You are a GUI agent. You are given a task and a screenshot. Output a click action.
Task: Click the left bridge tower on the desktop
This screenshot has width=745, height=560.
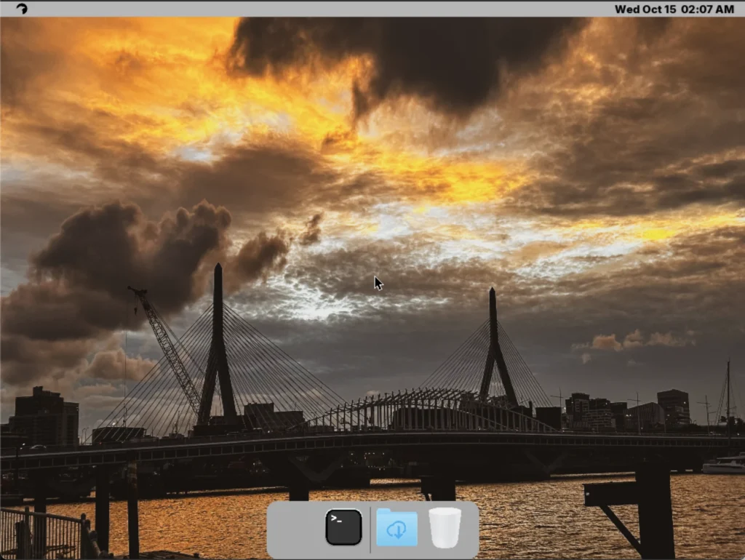[218, 342]
